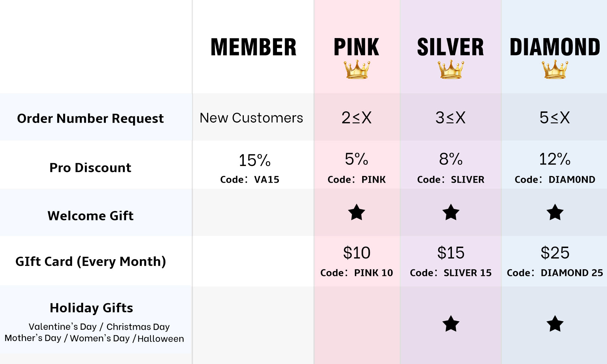This screenshot has height=364, width=607.
Task: Click the Silver Welcome Gift star
Action: pos(451,212)
